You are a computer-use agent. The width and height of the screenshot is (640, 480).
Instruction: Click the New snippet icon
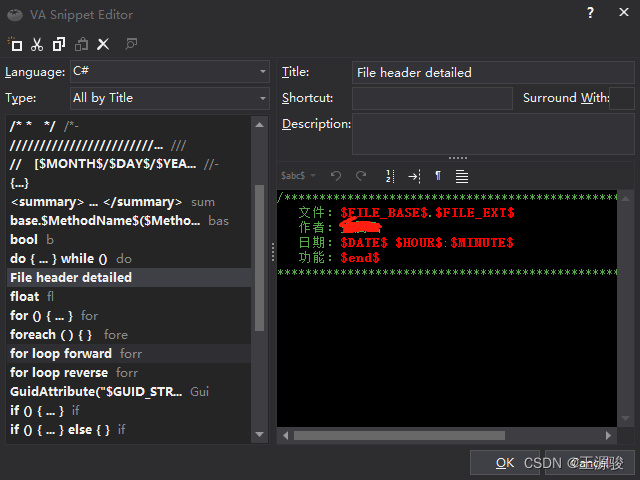coord(15,44)
